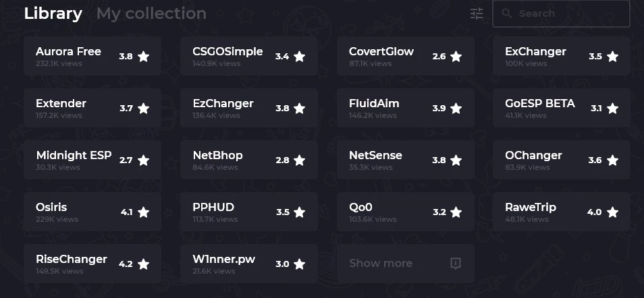Select the W1nner.pw entry
This screenshot has width=644, height=298.
249,264
